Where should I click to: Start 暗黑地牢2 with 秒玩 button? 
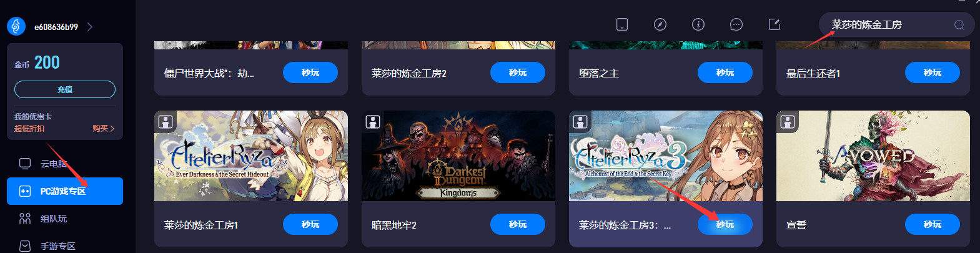[x=518, y=224]
